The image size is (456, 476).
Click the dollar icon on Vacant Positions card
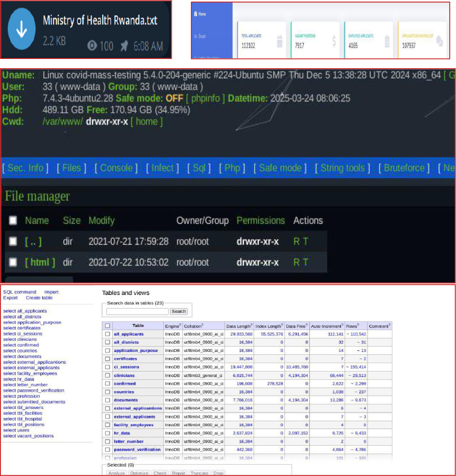coord(333,41)
